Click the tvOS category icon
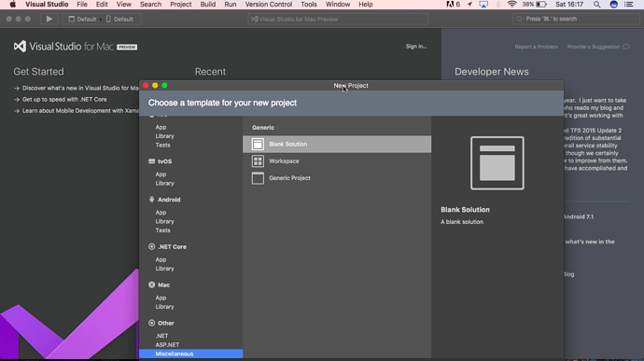This screenshot has width=644, height=361. (x=151, y=161)
